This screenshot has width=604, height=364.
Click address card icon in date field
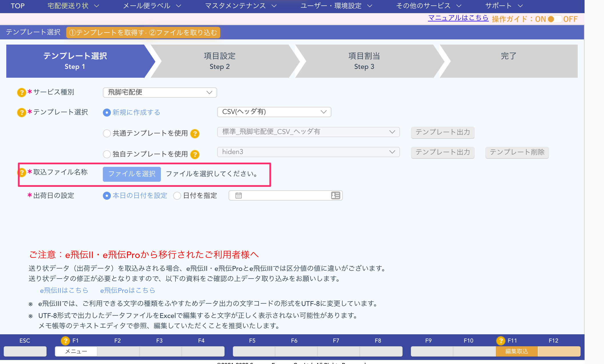pyautogui.click(x=335, y=195)
